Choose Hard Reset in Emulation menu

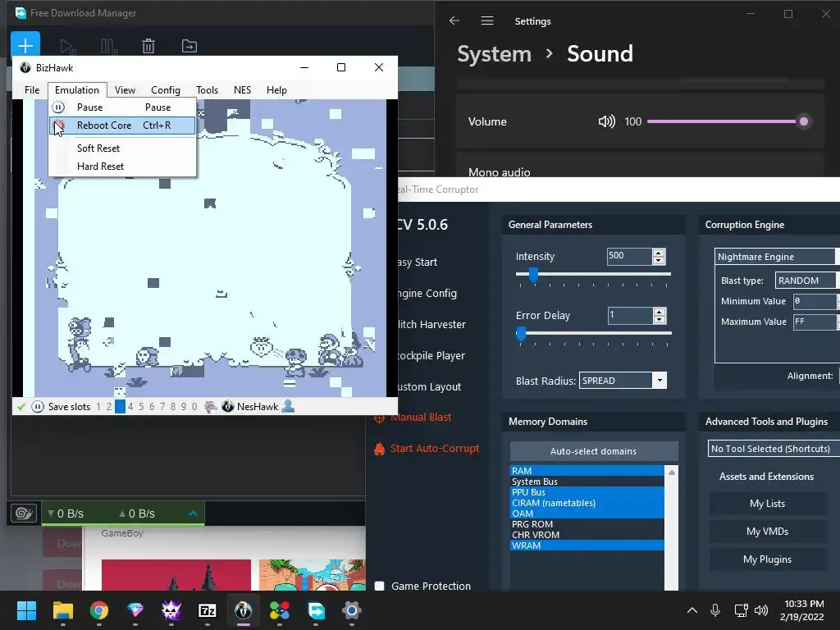pyautogui.click(x=123, y=167)
